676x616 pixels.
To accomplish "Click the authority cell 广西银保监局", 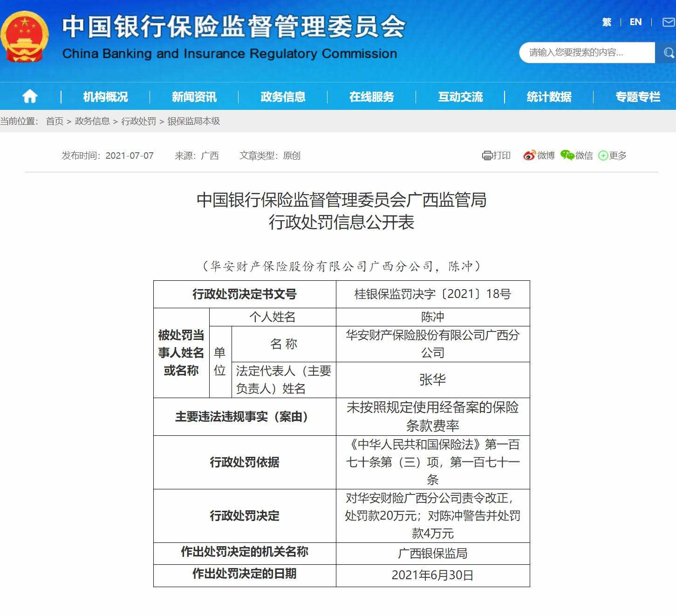I will click(433, 554).
